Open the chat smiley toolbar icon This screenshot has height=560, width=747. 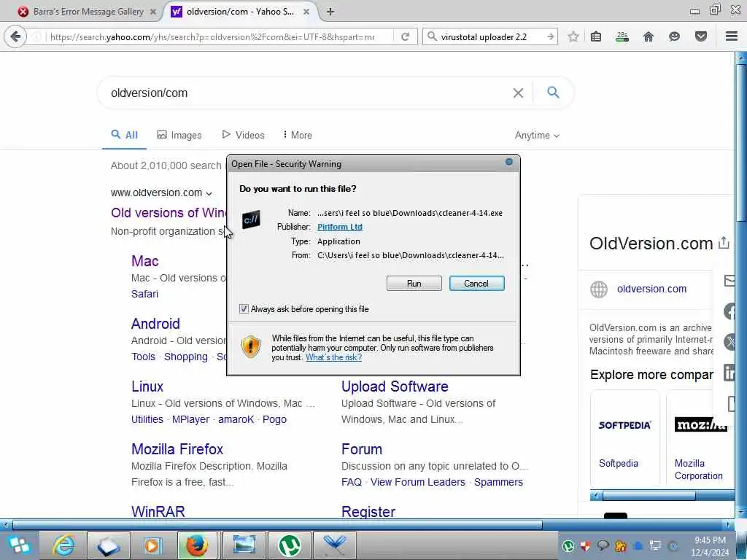pos(674,36)
